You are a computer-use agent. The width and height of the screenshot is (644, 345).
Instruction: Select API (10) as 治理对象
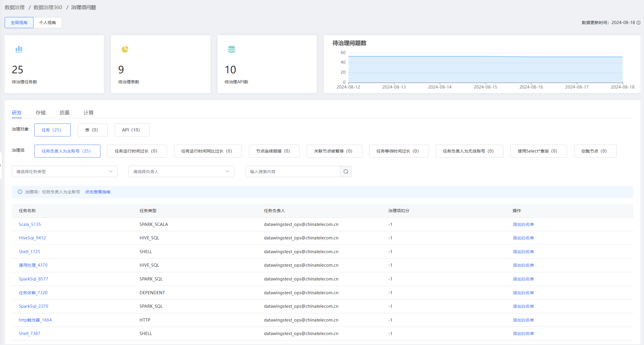click(x=132, y=130)
